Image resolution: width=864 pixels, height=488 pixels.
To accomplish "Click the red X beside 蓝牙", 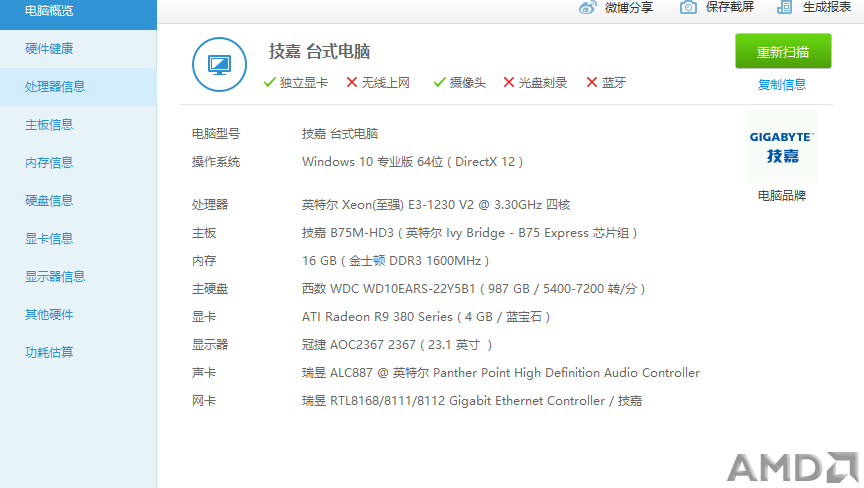I will tap(592, 83).
